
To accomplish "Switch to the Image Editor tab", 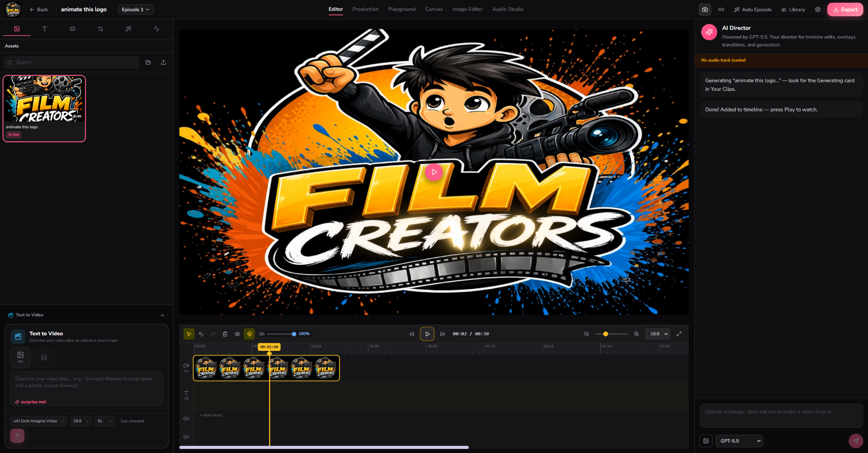I will coord(467,9).
